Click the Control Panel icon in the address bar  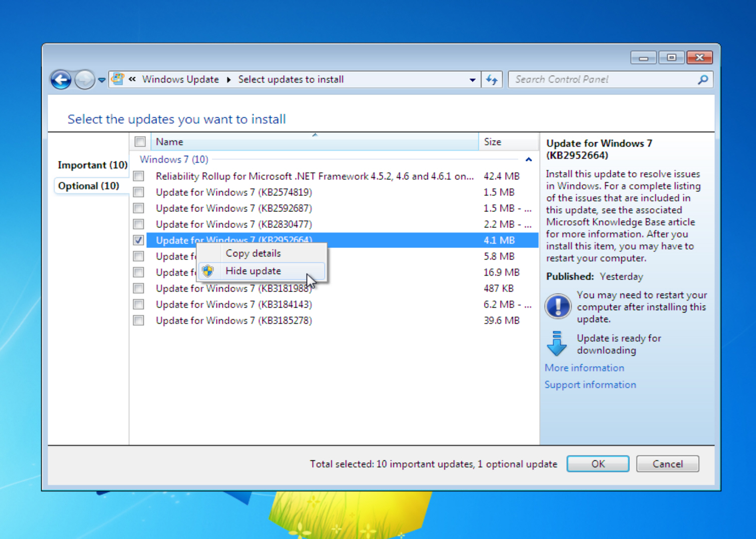(118, 79)
